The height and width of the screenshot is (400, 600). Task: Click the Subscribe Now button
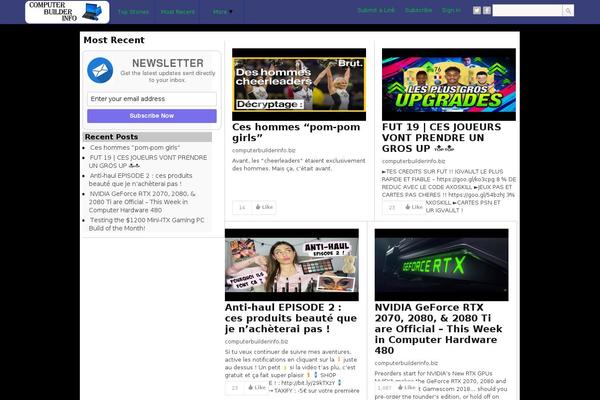pyautogui.click(x=152, y=116)
